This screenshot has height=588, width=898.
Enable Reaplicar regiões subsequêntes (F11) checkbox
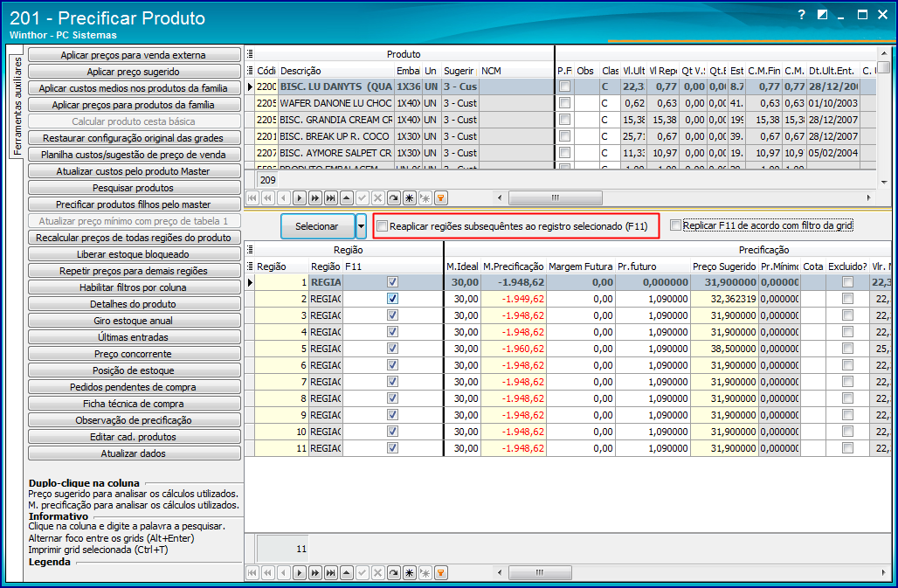click(383, 226)
